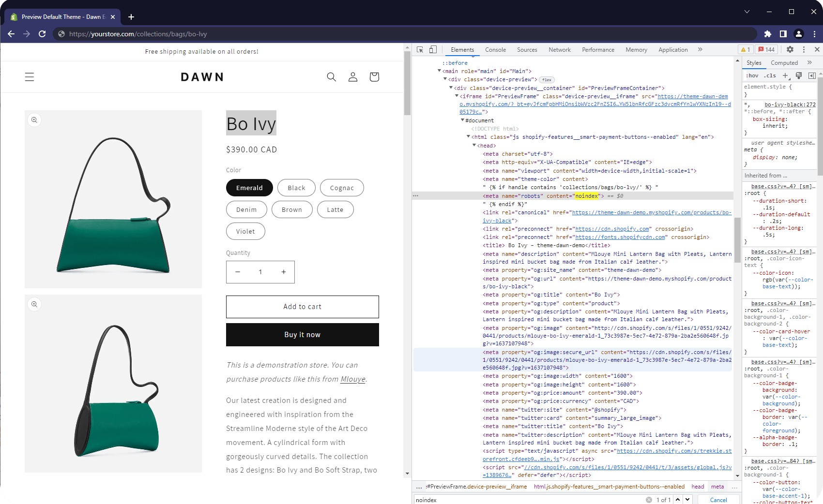The height and width of the screenshot is (504, 823).
Task: Select the Emerald color option
Action: 249,188
